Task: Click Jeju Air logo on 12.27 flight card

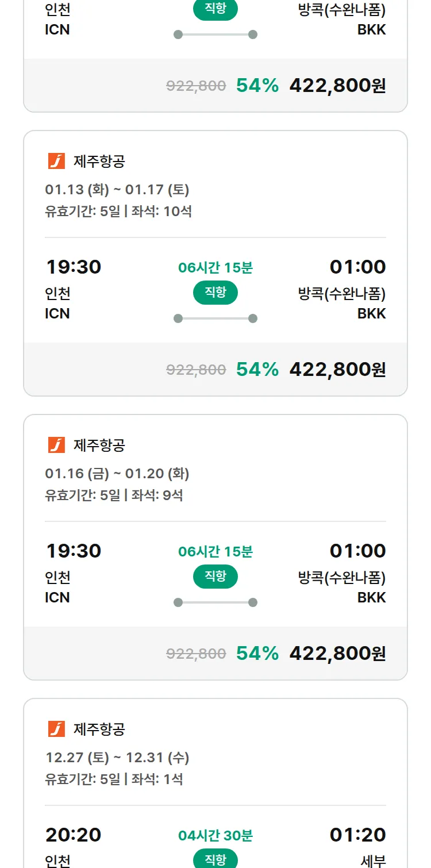Action: coord(56,729)
